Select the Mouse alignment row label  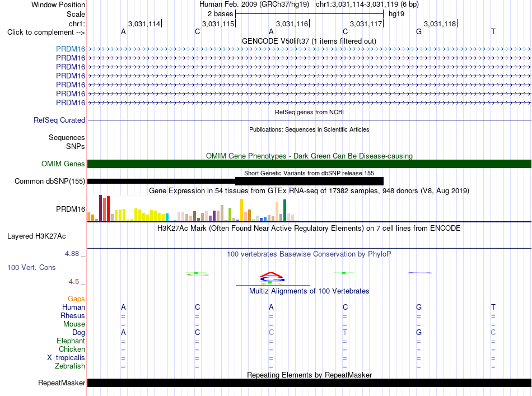click(x=74, y=324)
